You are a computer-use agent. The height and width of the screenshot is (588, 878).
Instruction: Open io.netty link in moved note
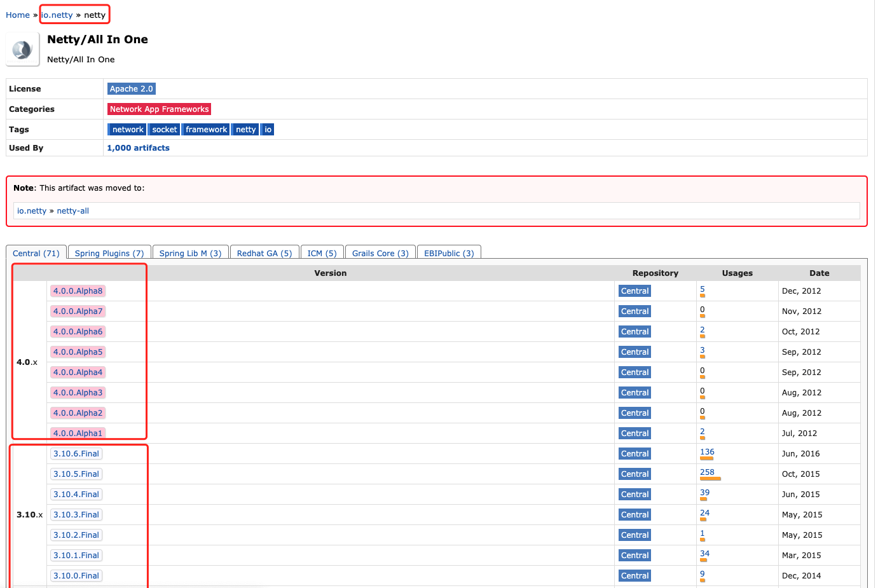pos(32,211)
